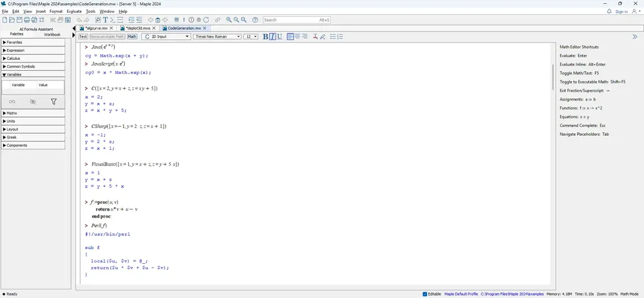Click the Zoom in magnifier icon

[x=229, y=20]
